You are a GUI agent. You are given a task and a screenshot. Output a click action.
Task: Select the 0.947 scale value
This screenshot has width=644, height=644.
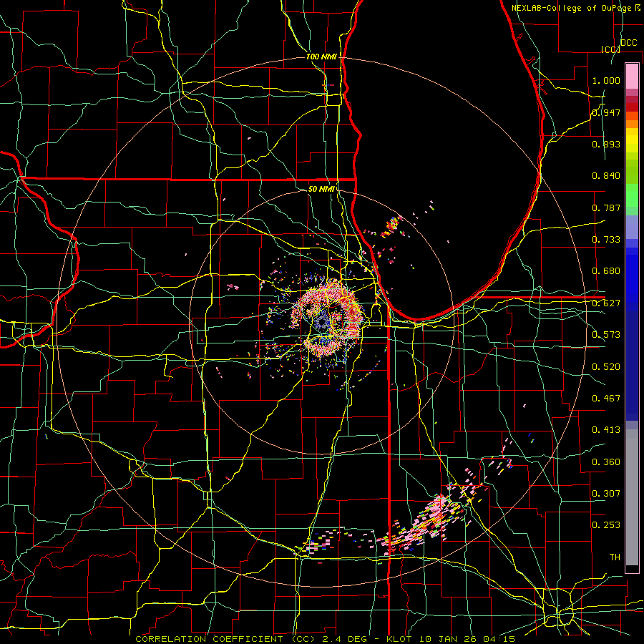(x=606, y=112)
